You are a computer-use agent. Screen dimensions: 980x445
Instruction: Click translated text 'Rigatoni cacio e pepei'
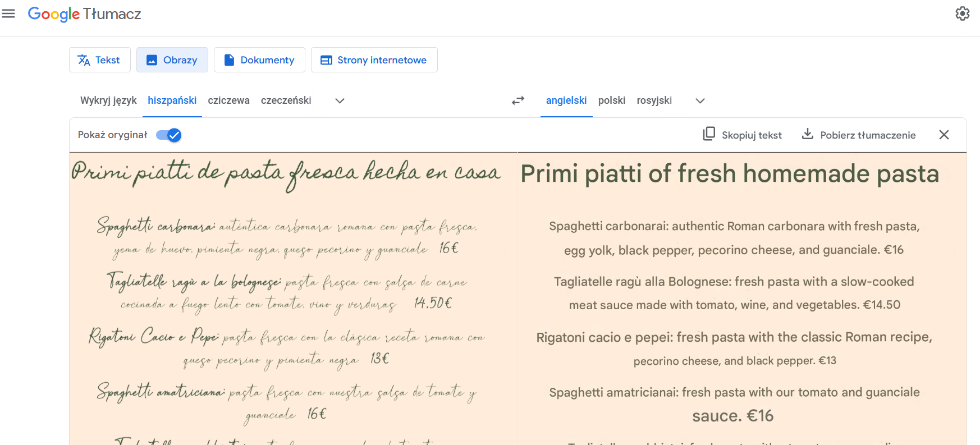(603, 337)
